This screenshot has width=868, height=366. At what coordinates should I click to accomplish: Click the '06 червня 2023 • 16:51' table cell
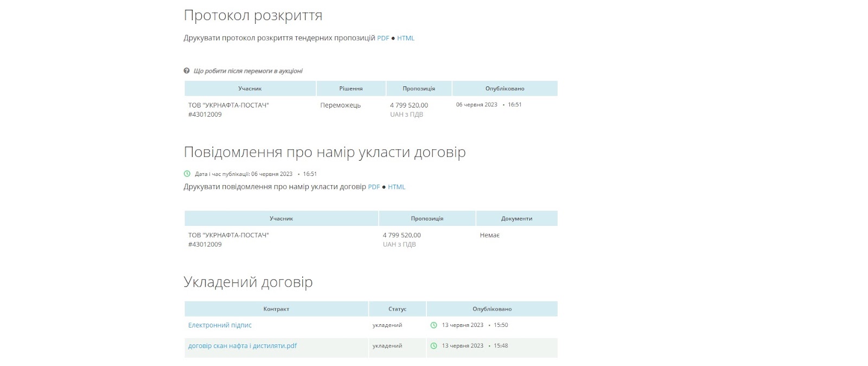(489, 105)
